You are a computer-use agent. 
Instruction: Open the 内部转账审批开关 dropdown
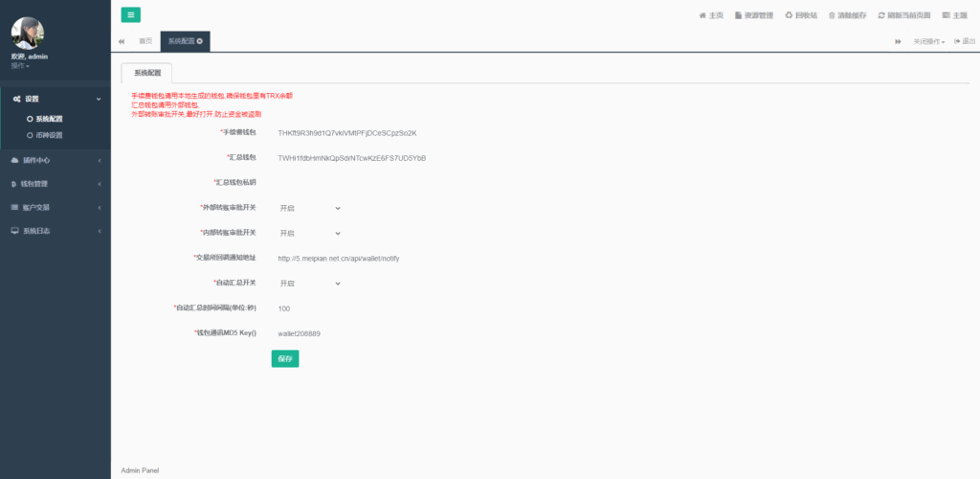tap(309, 233)
